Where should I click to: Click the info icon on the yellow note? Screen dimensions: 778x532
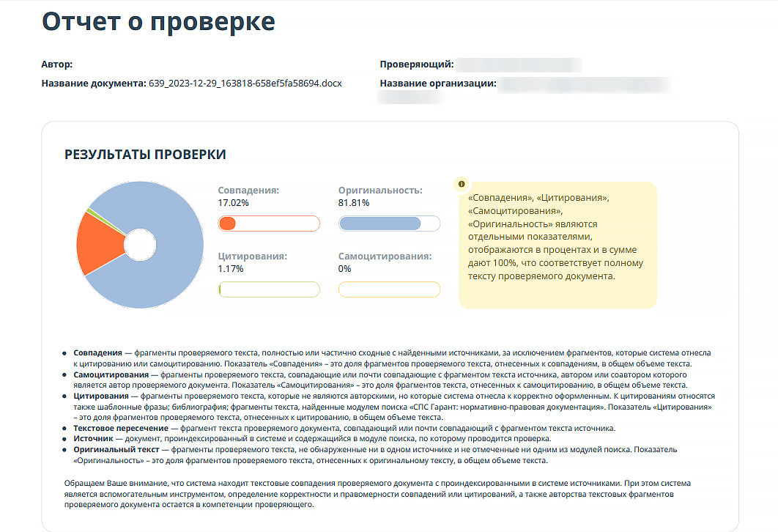coord(462,184)
